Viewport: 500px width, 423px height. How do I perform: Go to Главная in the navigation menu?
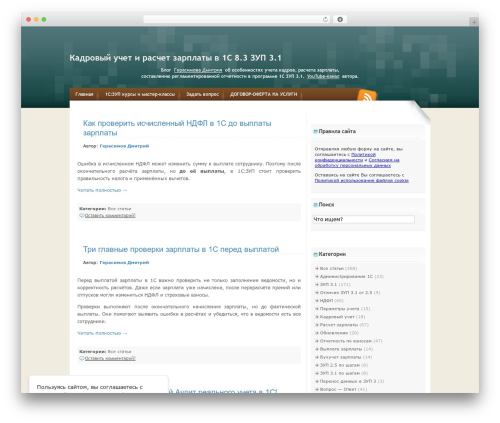(84, 94)
